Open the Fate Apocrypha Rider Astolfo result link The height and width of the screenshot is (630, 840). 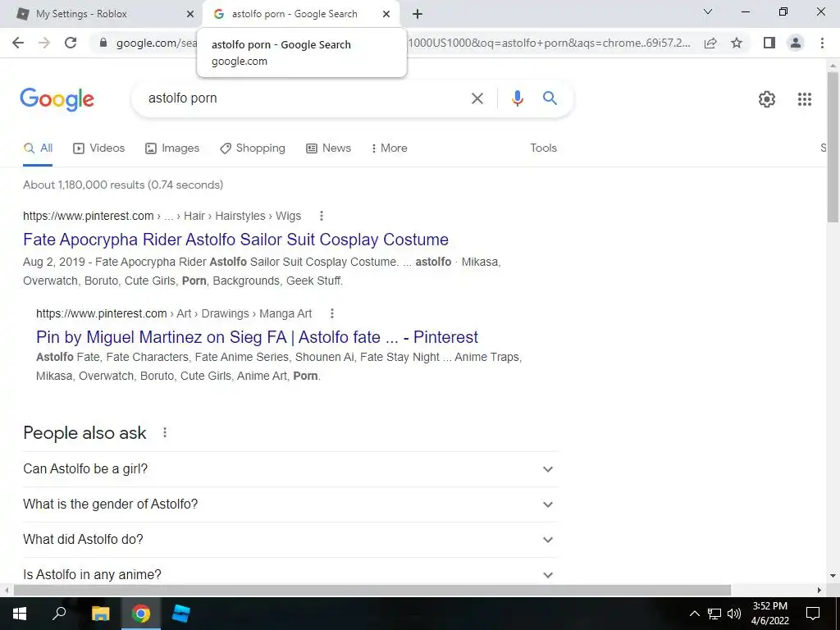coord(235,240)
